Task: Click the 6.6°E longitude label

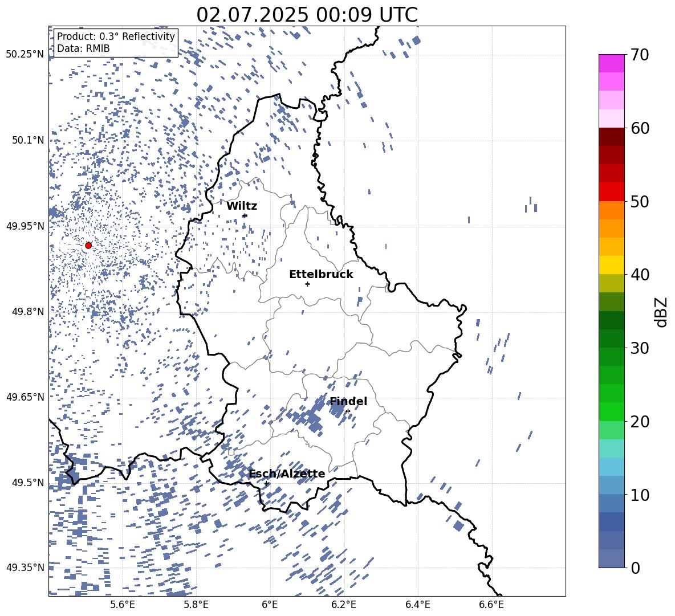Action: tap(491, 605)
